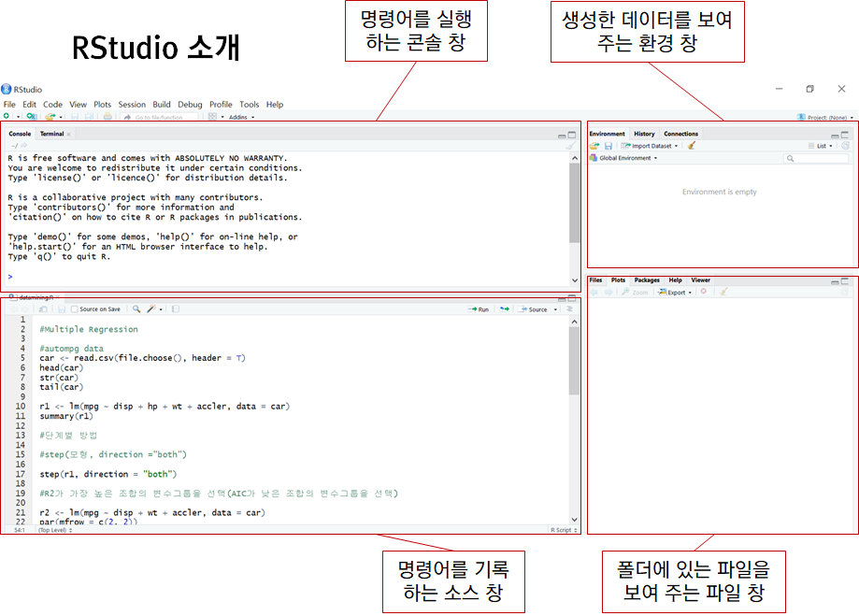Click the Compile Report notebook icon
Viewport: 859px width, 616px height.
point(176,309)
